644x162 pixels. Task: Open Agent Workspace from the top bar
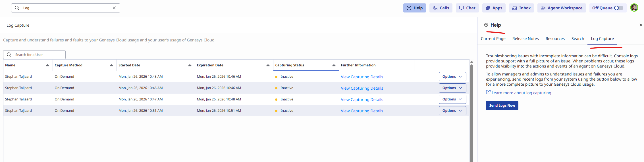coord(561,8)
